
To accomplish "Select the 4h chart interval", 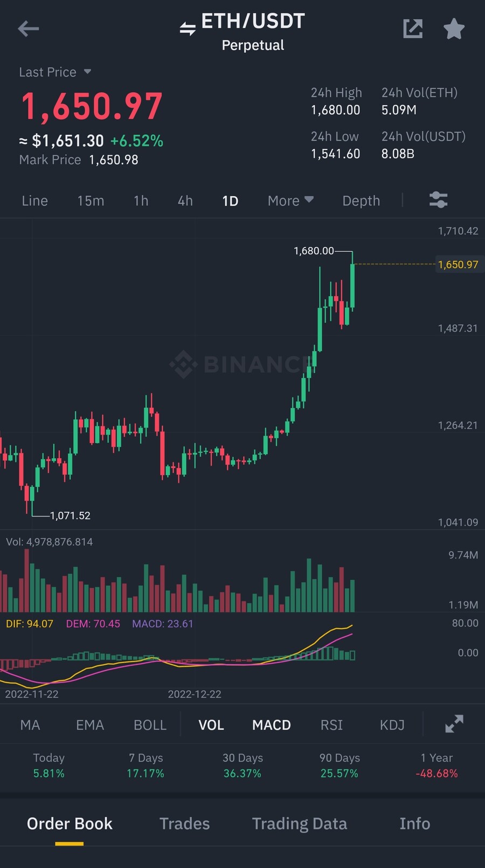I will [185, 201].
